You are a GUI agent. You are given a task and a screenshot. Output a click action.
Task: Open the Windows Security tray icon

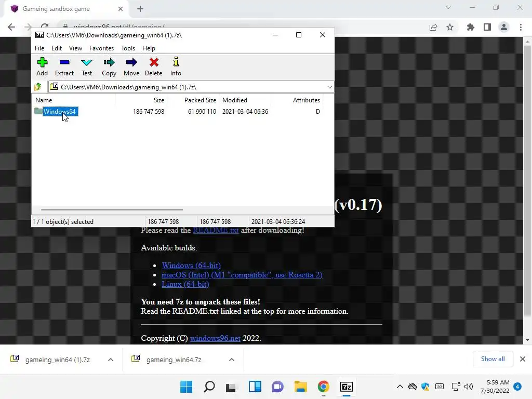pos(425,387)
